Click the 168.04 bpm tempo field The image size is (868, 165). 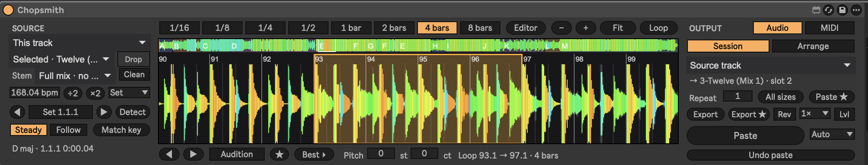pos(34,92)
